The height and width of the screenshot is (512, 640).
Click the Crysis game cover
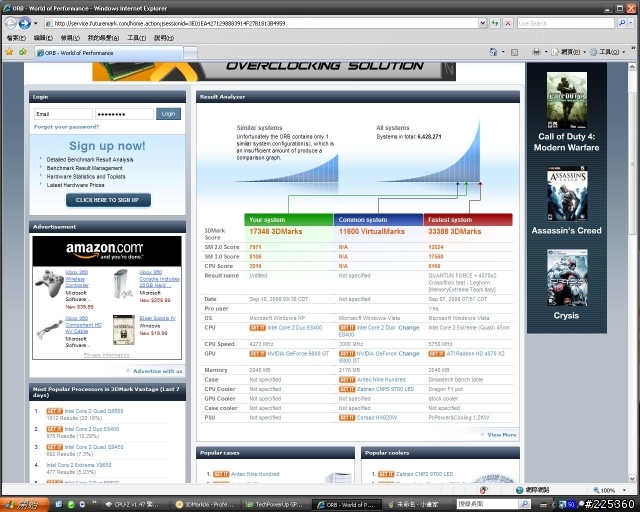[567, 278]
